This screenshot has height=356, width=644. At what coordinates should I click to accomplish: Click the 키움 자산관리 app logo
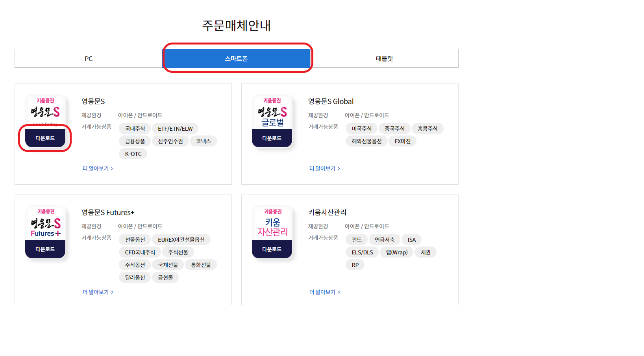(272, 222)
